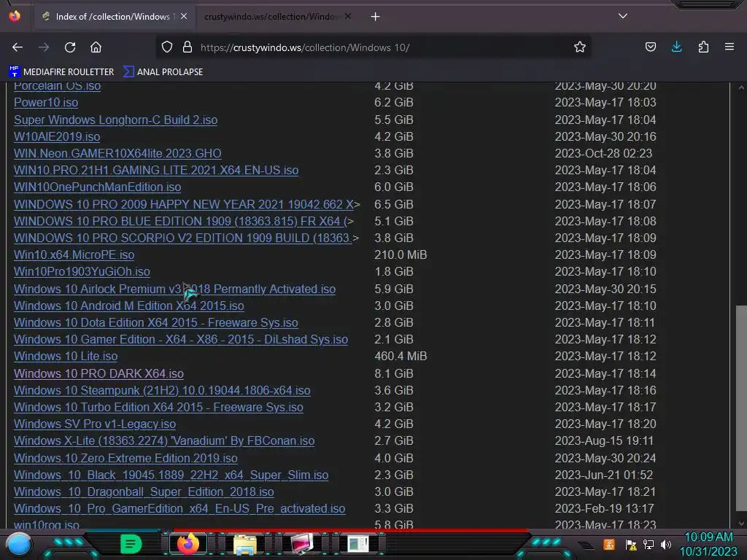Open Windows X-Lite 'Vanadium' By FBConan link
Image resolution: width=747 pixels, height=560 pixels.
[x=164, y=440]
